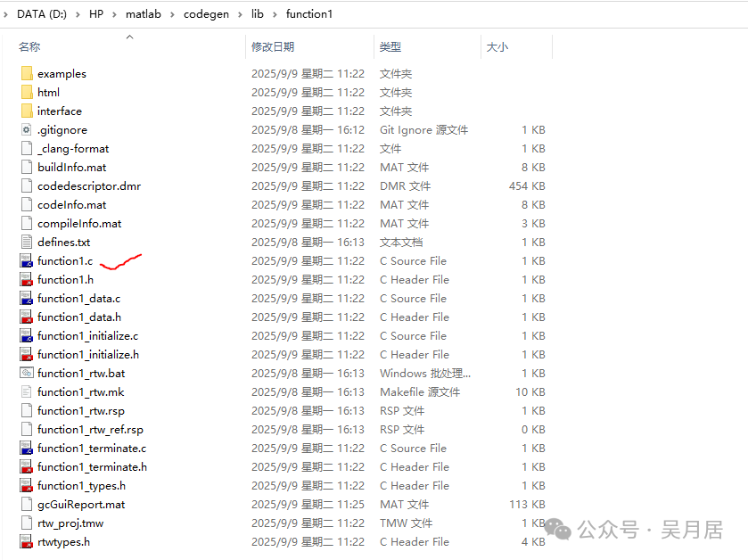The width and height of the screenshot is (748, 560).
Task: Expand the breadcrumb chevron after codegen
Action: pyautogui.click(x=240, y=15)
